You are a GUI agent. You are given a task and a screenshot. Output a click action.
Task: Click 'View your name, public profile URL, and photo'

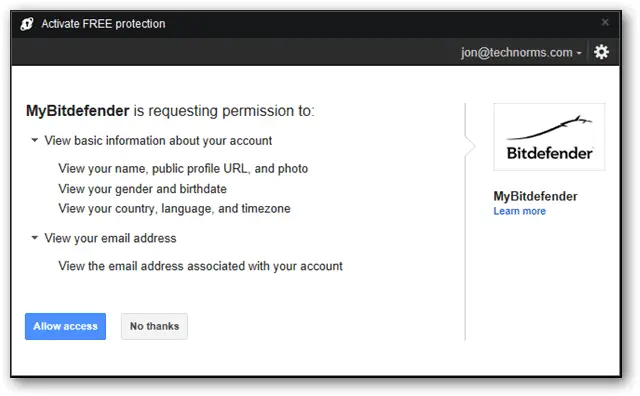tap(183, 169)
